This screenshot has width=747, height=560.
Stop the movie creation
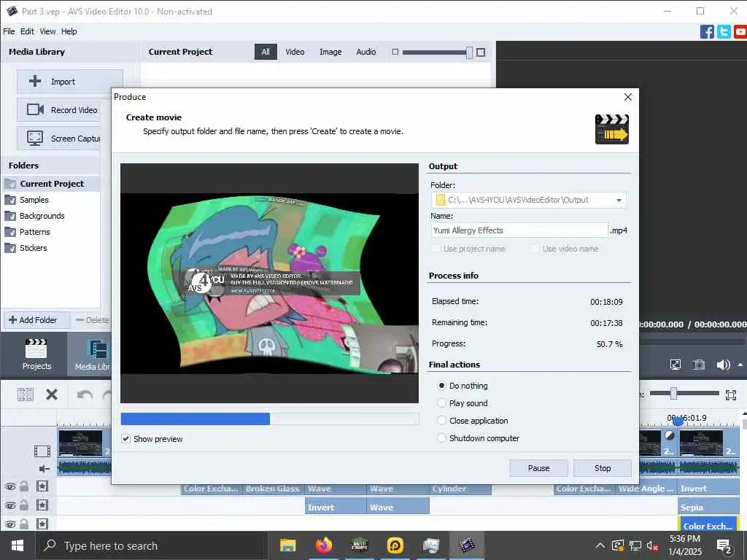603,468
